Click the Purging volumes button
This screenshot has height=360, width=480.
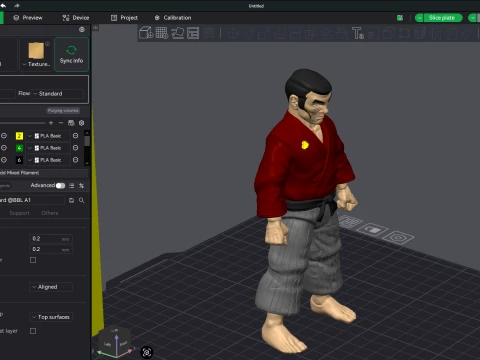coord(63,111)
